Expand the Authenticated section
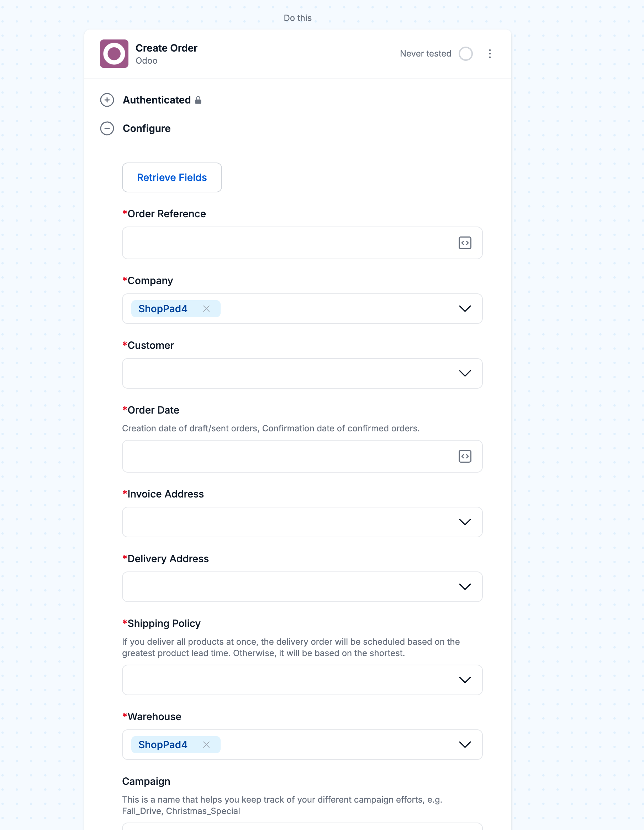 107,100
